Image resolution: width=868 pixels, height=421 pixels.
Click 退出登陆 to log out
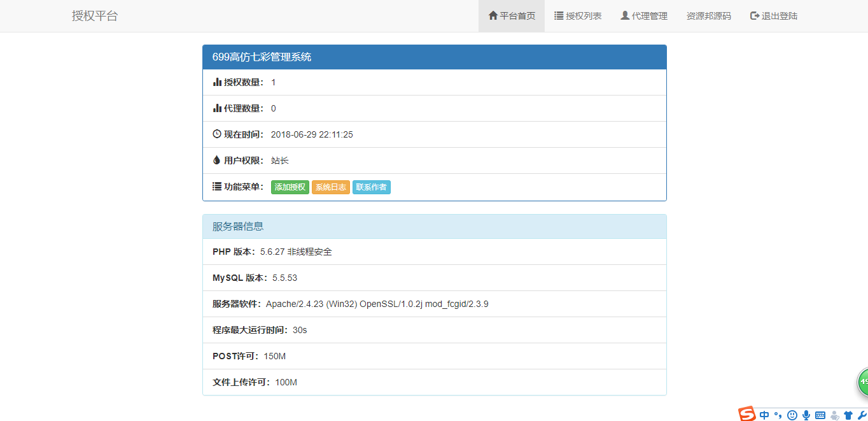tap(774, 16)
